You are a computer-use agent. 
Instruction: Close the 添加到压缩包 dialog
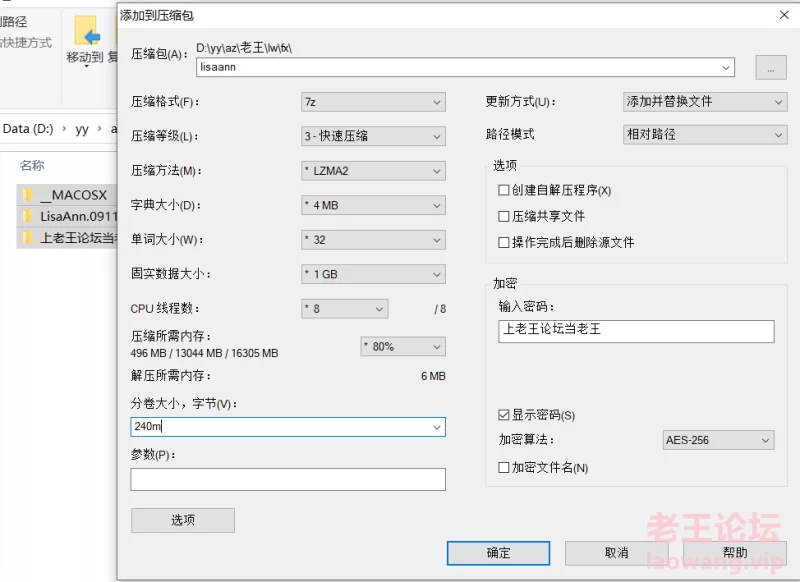coord(784,15)
